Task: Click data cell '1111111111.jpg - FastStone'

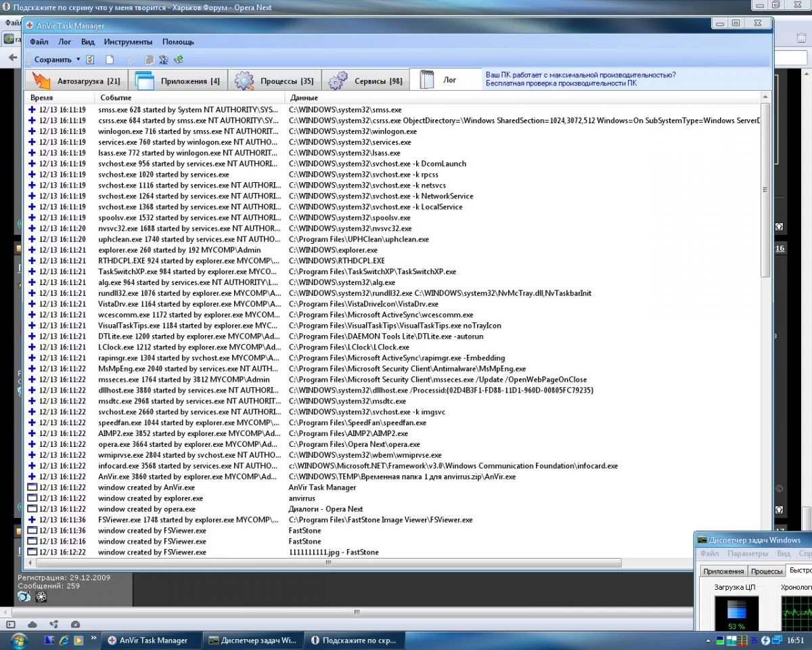Action: tap(334, 552)
